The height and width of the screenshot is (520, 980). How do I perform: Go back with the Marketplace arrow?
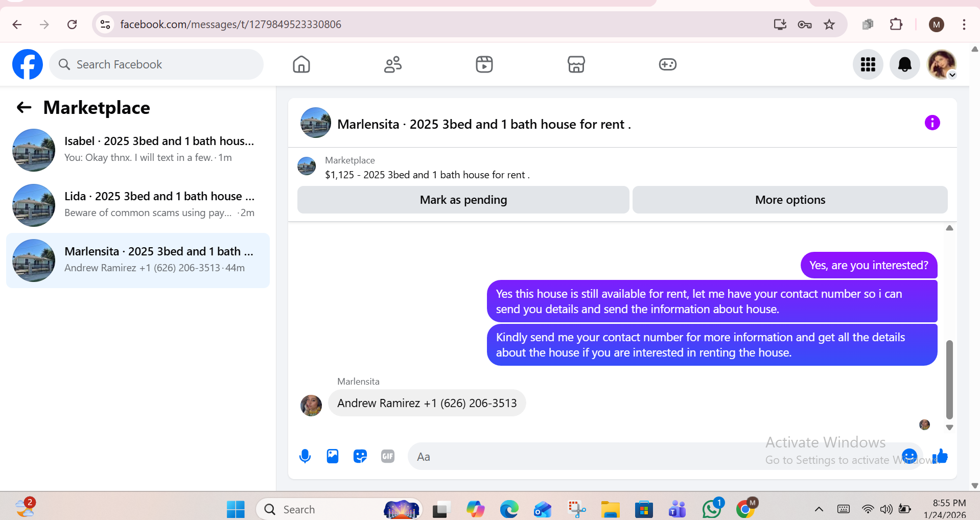coord(24,107)
